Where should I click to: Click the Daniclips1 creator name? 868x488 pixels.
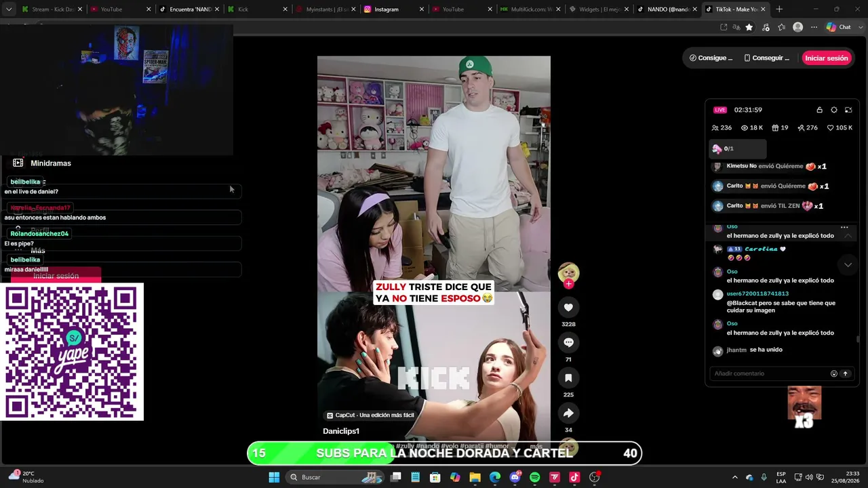[341, 431]
